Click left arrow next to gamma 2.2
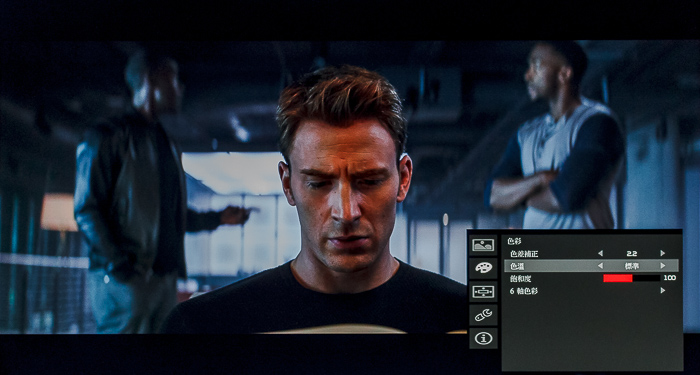Screen dimensions: 700x375 coord(600,253)
